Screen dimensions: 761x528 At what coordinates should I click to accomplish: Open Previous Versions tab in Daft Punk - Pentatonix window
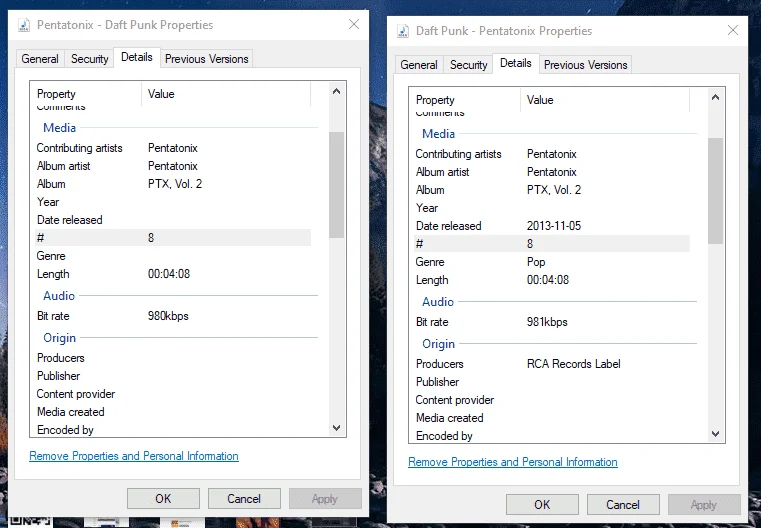click(x=586, y=65)
